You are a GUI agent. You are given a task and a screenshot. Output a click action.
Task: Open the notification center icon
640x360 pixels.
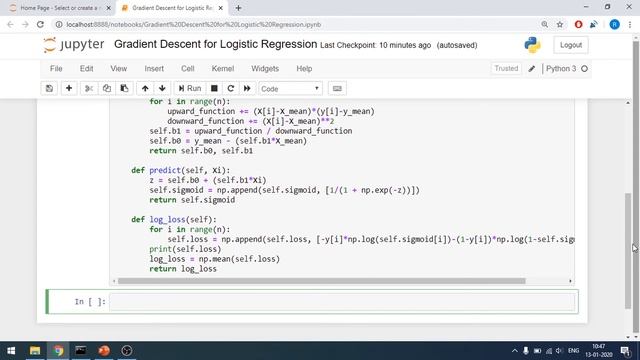(625, 351)
